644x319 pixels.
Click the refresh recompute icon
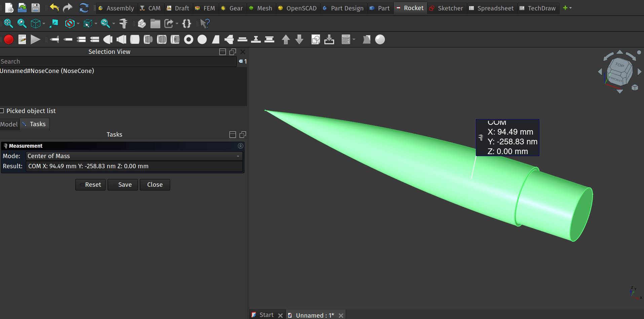pyautogui.click(x=84, y=8)
